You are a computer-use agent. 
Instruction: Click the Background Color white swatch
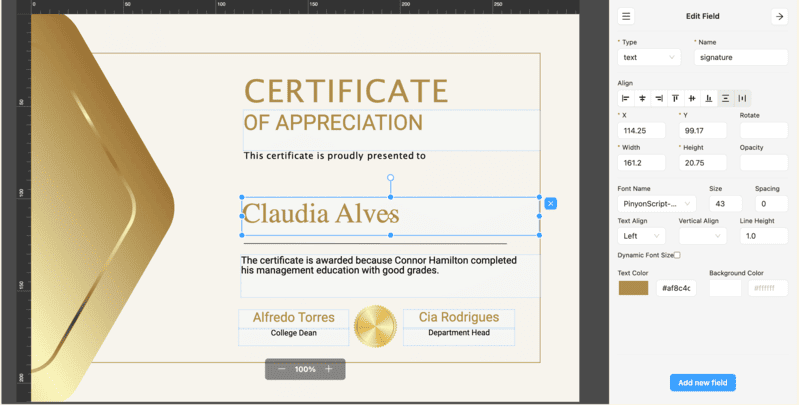(725, 288)
